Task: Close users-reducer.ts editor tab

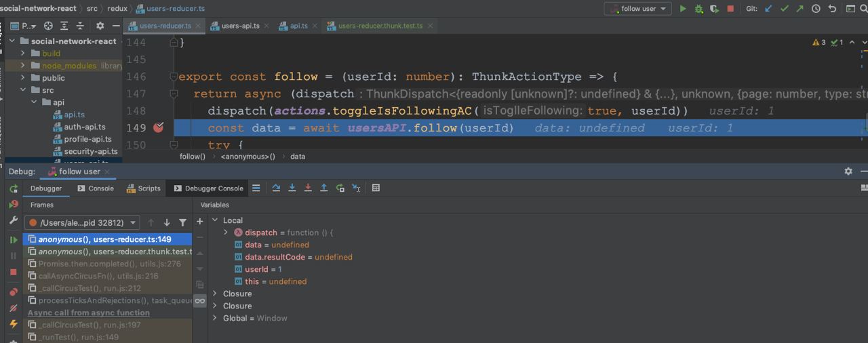Action: pyautogui.click(x=198, y=26)
